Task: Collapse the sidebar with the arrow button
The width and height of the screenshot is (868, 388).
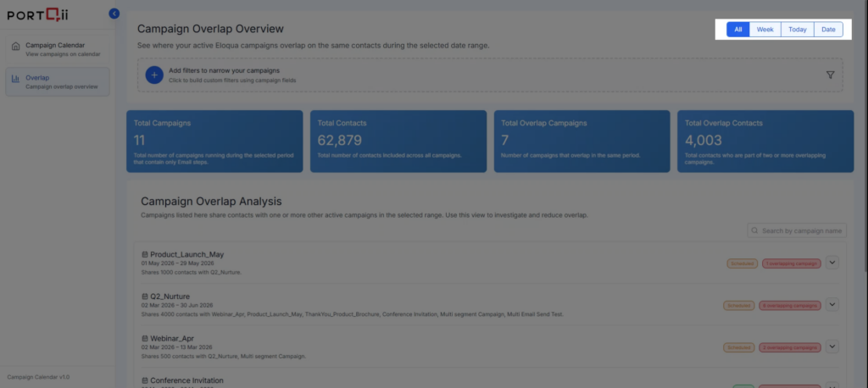Action: [x=114, y=14]
